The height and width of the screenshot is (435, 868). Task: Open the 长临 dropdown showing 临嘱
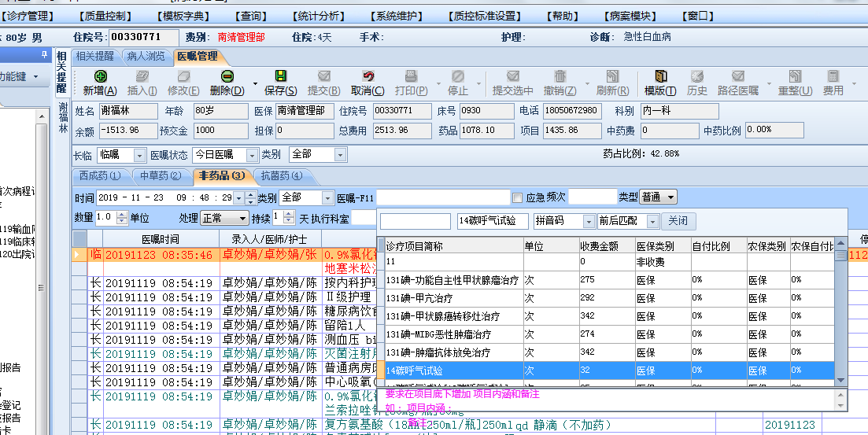pos(139,155)
